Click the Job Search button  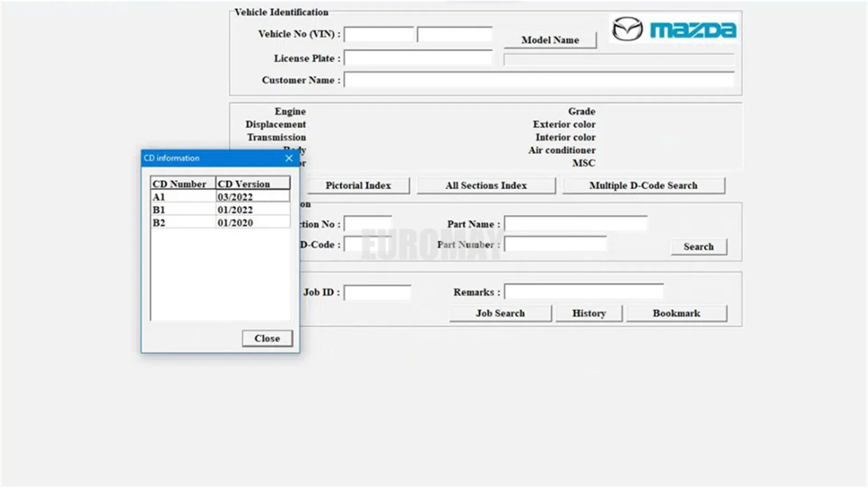click(500, 313)
